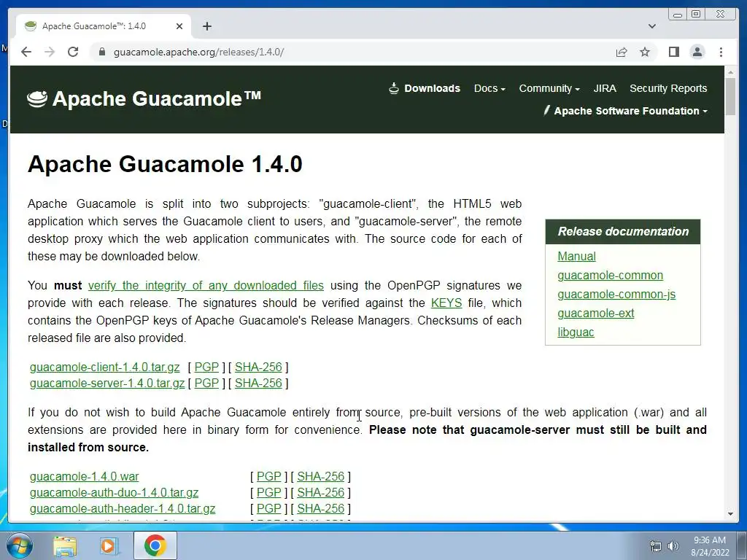
Task: Open volume control tray icon
Action: pyautogui.click(x=673, y=546)
